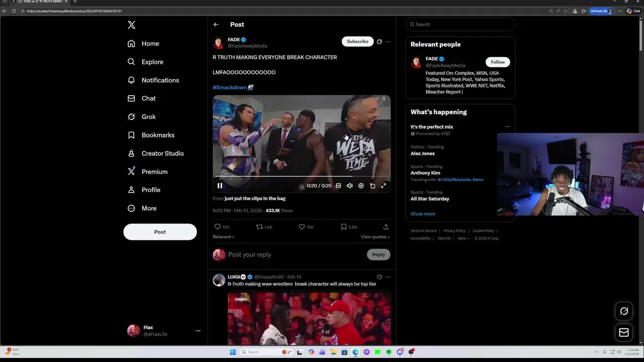Open Chat from the sidebar menu
This screenshot has height=362, width=644.
141,99
